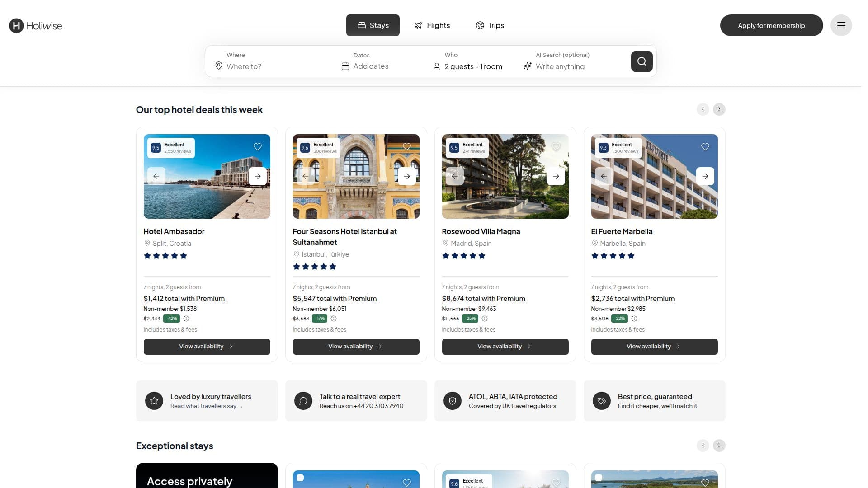Show previous photo of El Fuerte Marbella
Viewport: 868px width, 488px height.
(x=604, y=176)
